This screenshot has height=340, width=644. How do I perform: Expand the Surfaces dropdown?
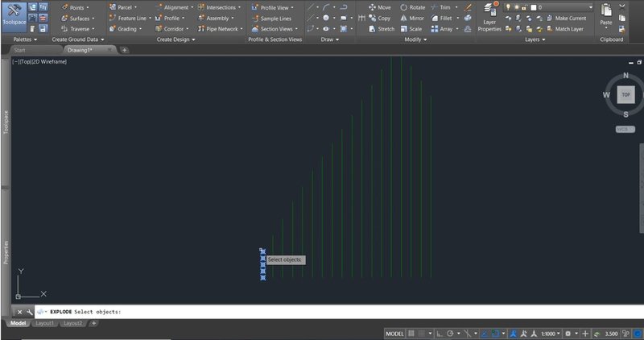coord(93,19)
